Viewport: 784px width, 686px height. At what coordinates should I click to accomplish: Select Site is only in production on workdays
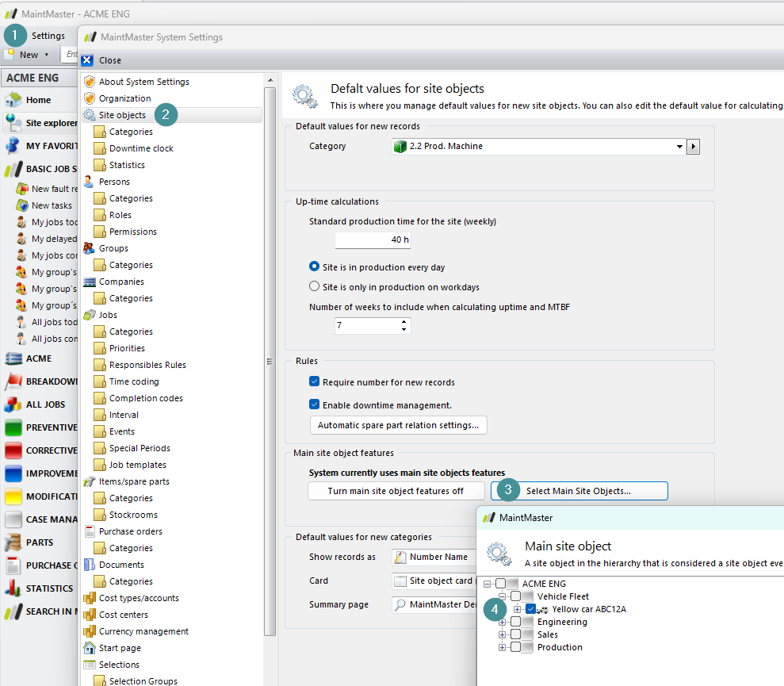[315, 287]
